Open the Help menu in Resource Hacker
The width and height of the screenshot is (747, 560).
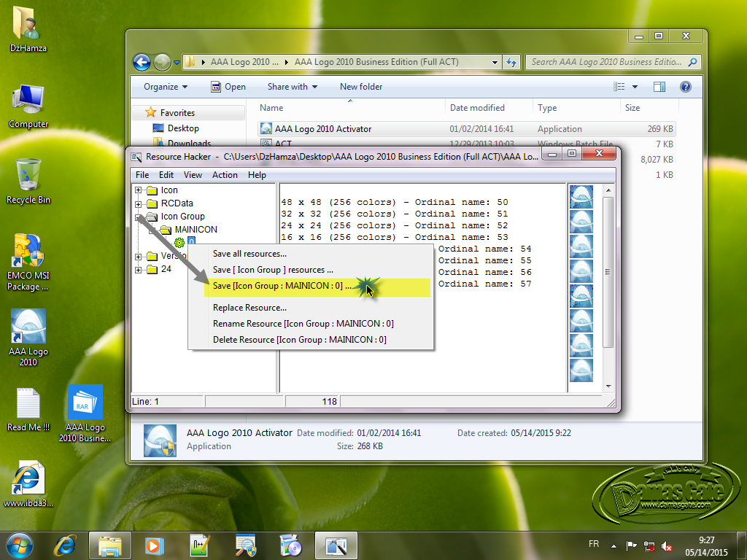[257, 175]
